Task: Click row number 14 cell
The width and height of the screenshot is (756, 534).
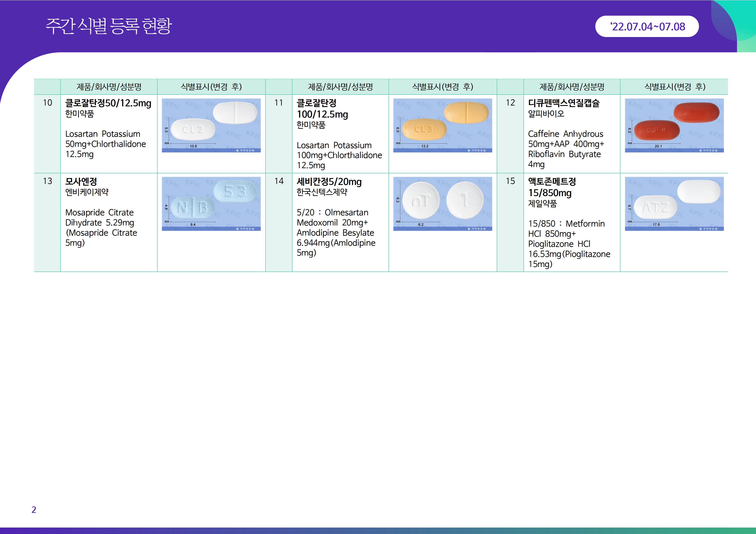Action: tap(279, 181)
